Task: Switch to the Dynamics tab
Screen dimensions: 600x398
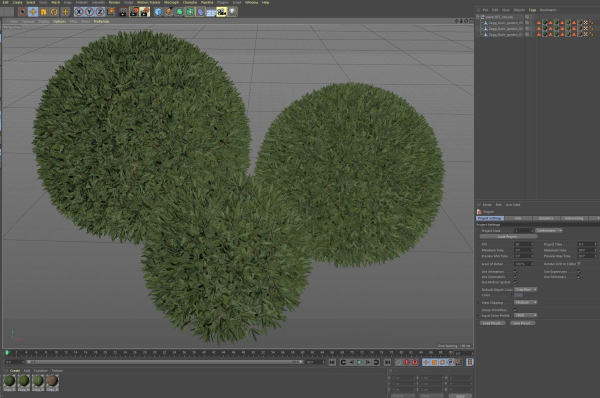Action: (x=546, y=218)
